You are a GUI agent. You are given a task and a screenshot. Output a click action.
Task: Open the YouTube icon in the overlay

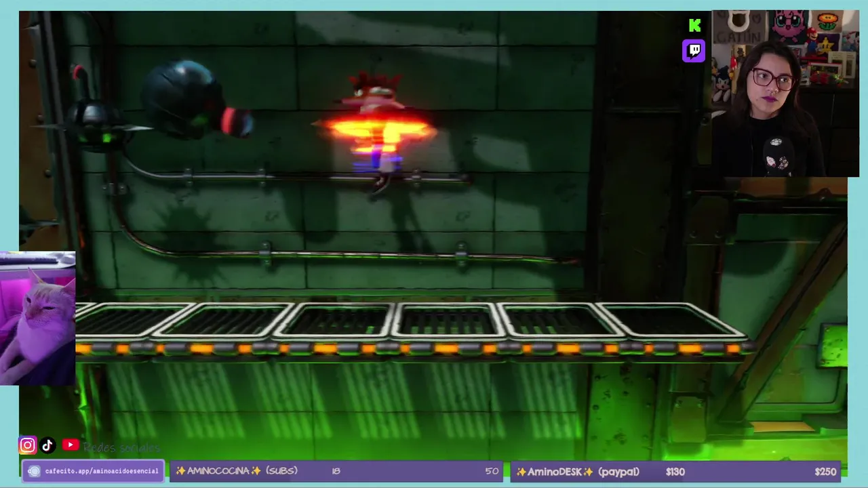point(70,445)
